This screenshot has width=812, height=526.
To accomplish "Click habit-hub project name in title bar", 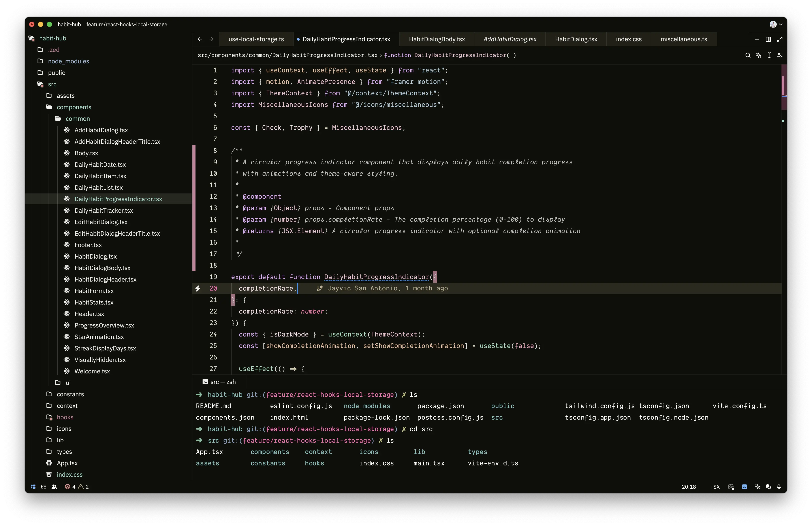I will pyautogui.click(x=69, y=25).
